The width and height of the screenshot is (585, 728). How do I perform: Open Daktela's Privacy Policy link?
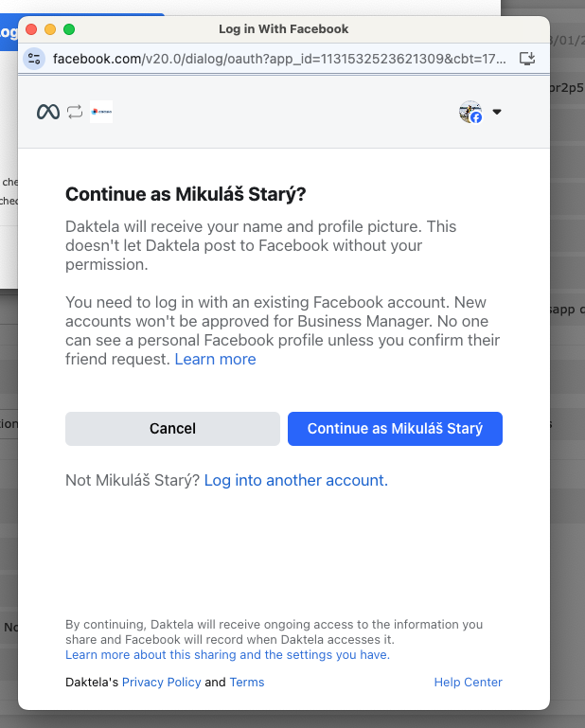(161, 683)
